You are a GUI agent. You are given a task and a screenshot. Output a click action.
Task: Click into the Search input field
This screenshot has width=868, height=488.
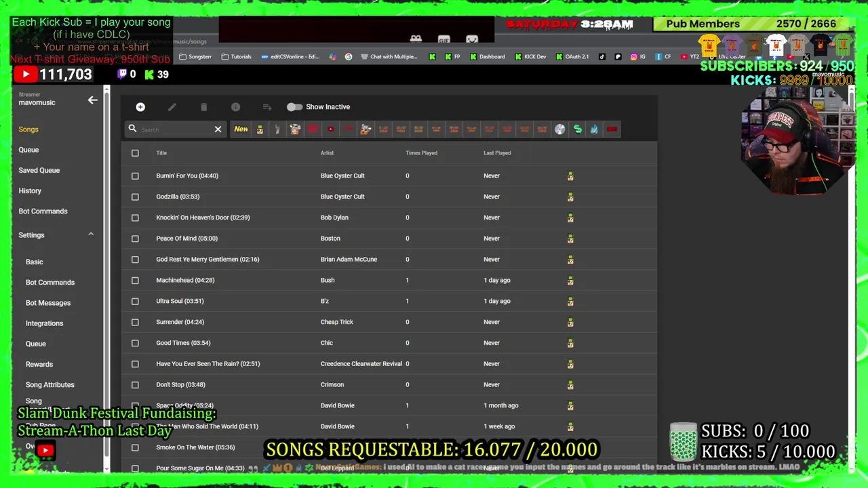tap(175, 129)
